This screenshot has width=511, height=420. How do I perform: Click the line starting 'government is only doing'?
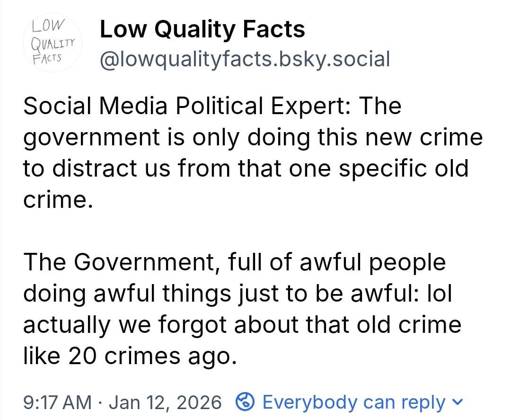click(x=253, y=137)
